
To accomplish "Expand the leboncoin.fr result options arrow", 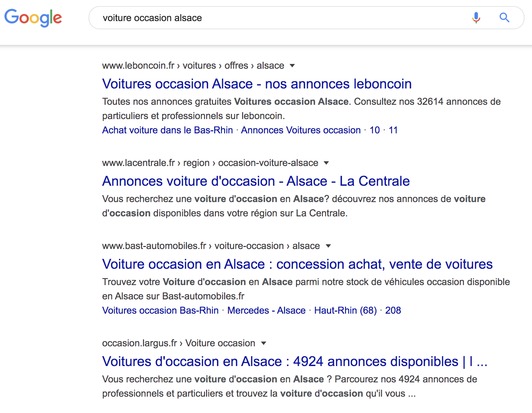I will (292, 66).
